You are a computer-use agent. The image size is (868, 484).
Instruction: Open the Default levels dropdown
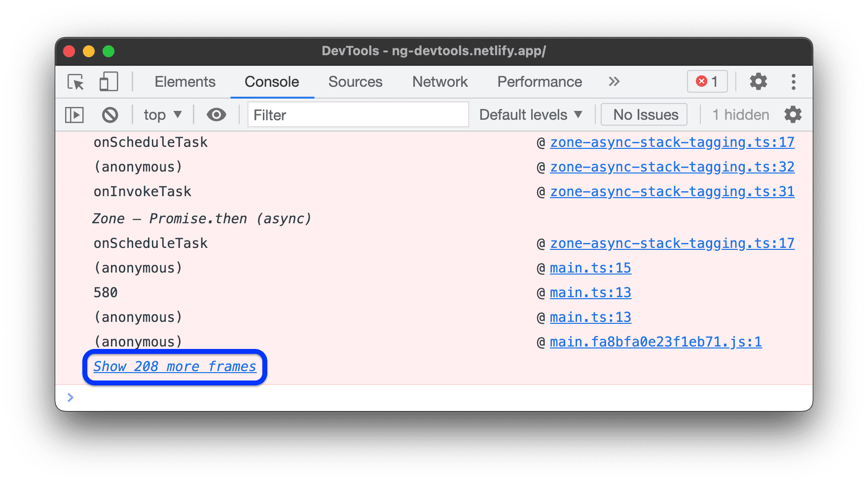530,115
